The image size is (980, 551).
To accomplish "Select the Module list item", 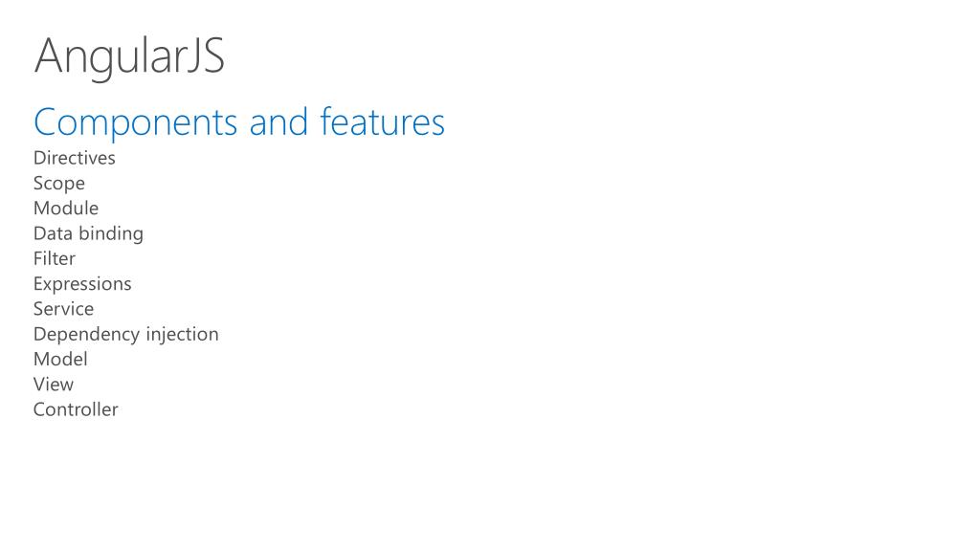I will click(x=66, y=208).
